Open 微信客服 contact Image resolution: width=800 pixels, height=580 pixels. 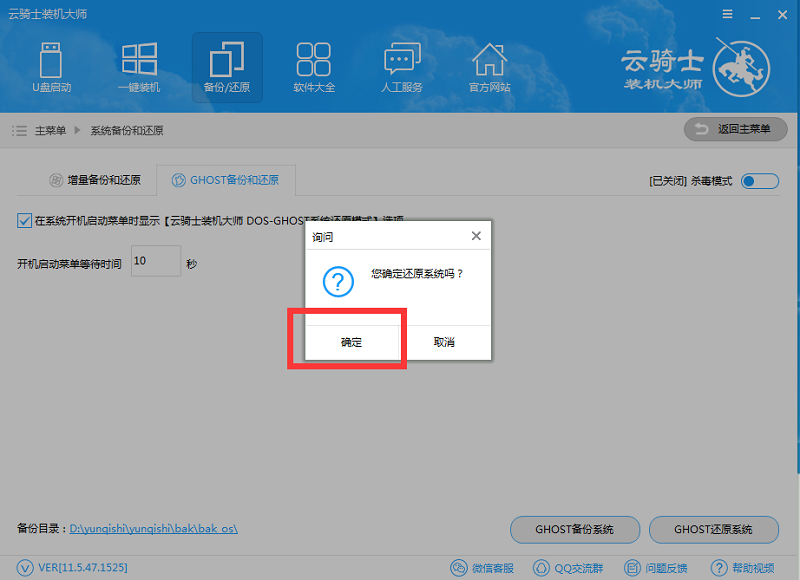coord(482,568)
